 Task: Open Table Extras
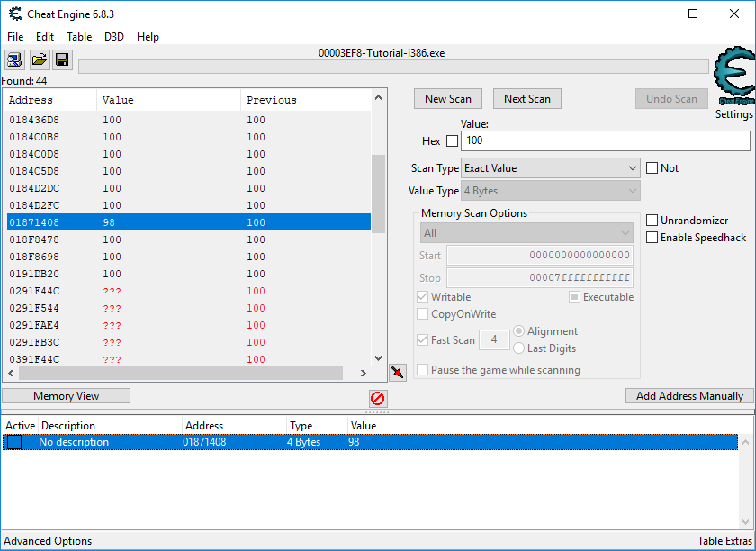coord(724,541)
